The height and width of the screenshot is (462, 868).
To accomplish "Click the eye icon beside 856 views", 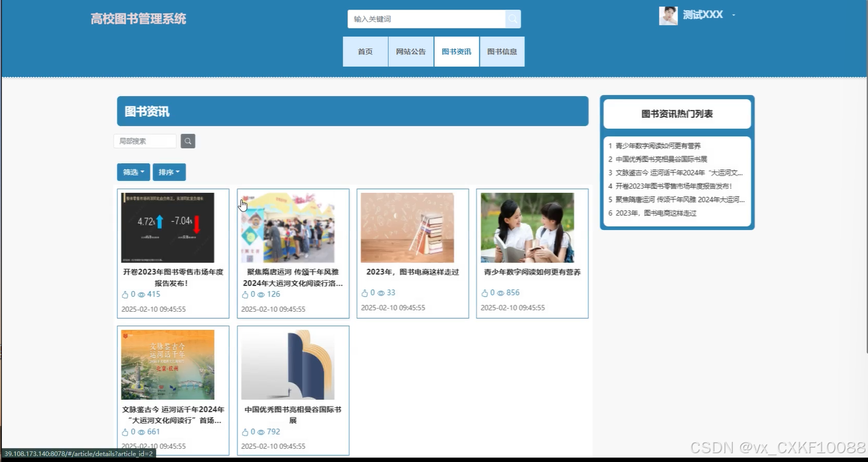I will coord(501,293).
